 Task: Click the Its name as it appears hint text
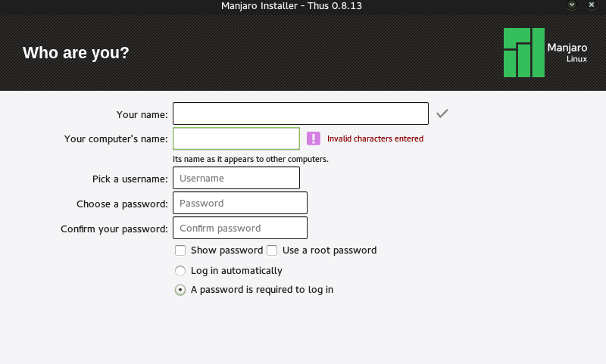click(x=251, y=159)
